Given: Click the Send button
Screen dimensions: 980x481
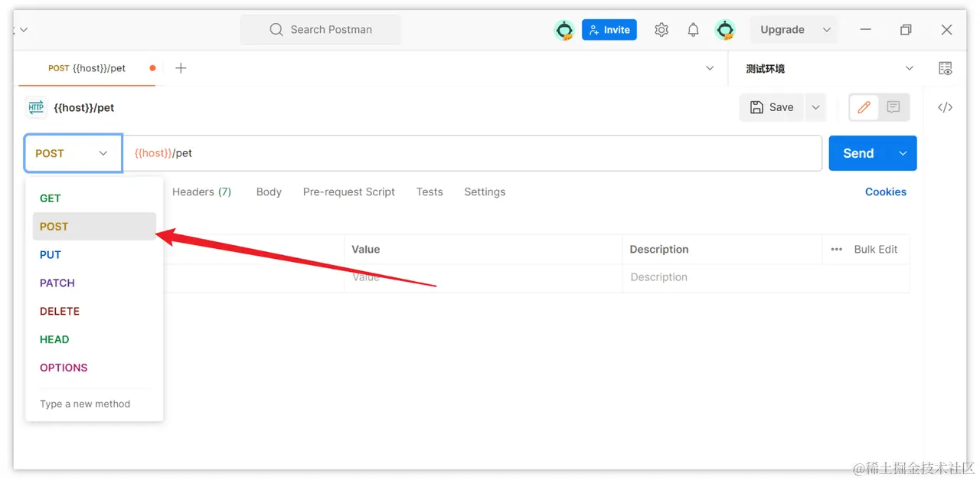Looking at the screenshot, I should 858,153.
